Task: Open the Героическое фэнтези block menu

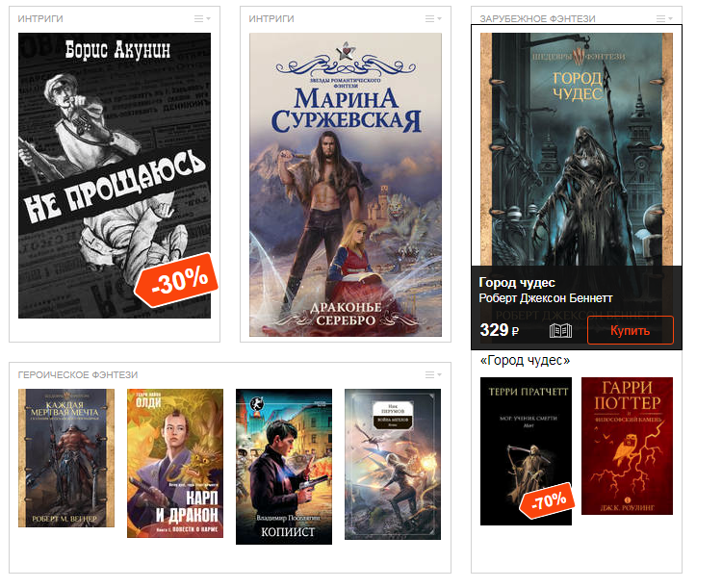Action: (x=433, y=374)
